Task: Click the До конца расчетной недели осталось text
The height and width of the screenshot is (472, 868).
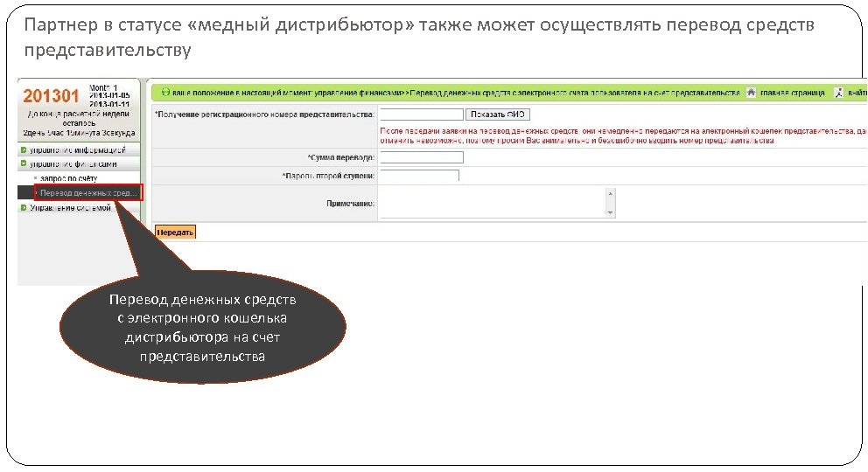Action: [x=79, y=118]
